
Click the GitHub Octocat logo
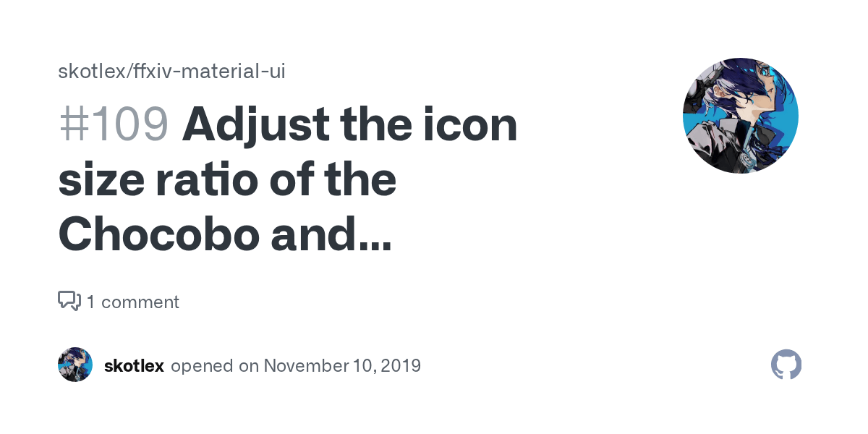(786, 365)
